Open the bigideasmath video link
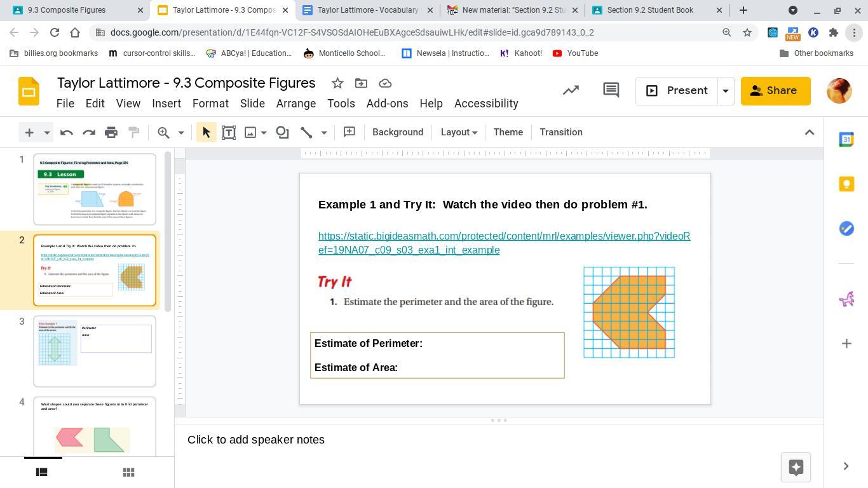 point(504,243)
